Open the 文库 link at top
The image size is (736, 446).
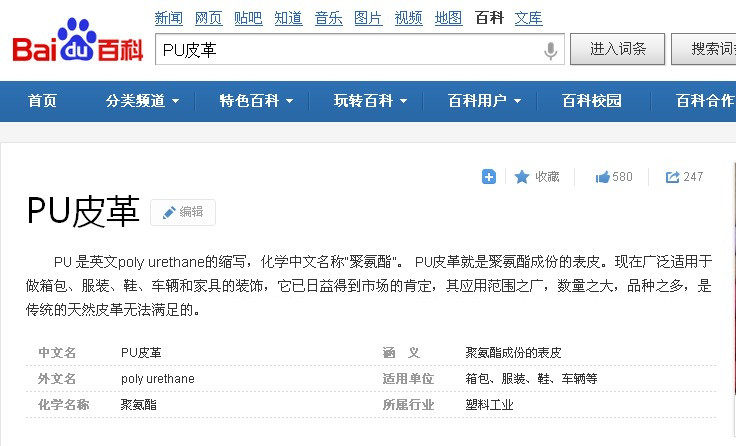click(x=528, y=18)
